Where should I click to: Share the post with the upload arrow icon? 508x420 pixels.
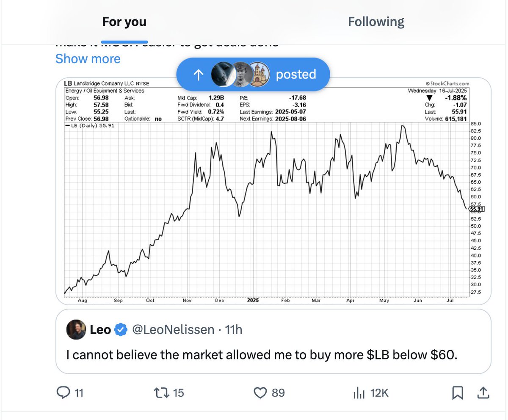(482, 393)
